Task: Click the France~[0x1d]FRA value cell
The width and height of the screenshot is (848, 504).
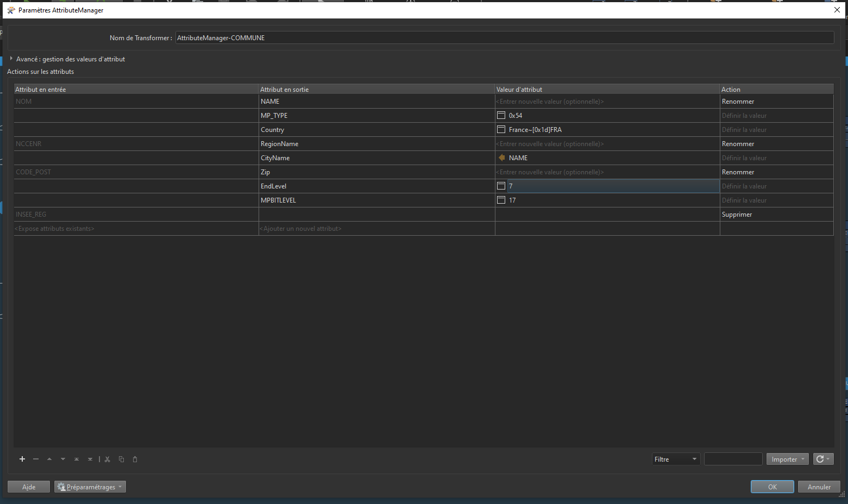Action: (613, 130)
